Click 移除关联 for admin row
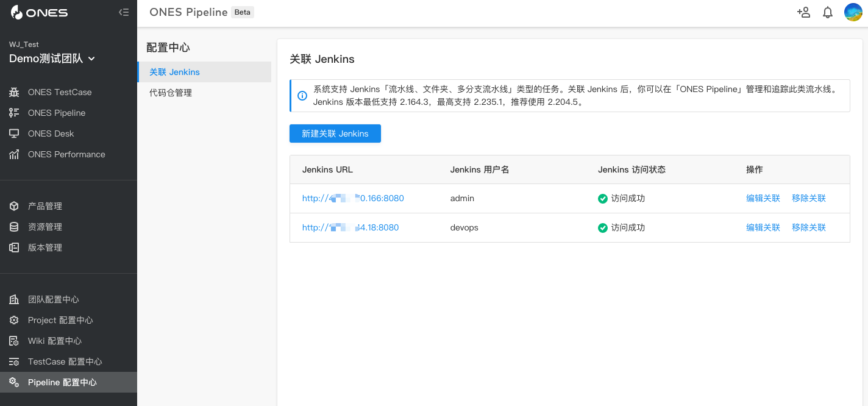 click(x=809, y=198)
